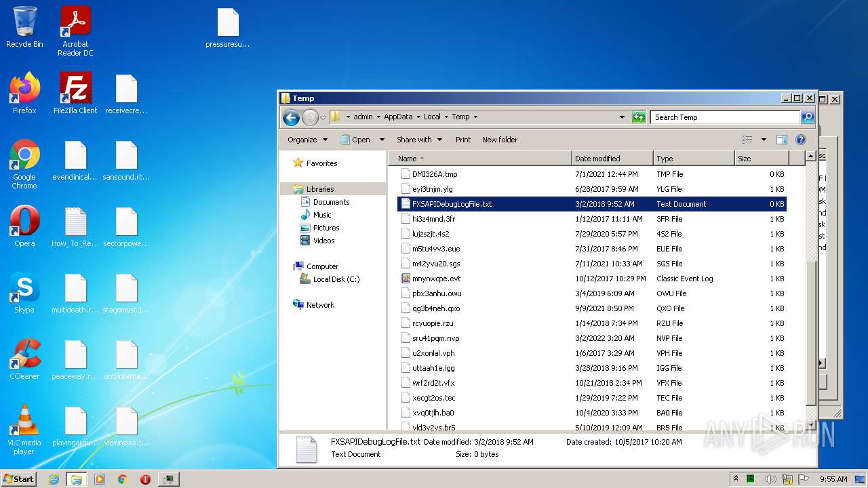868x488 pixels.
Task: Click Explorer Back navigation arrow
Action: tap(291, 117)
